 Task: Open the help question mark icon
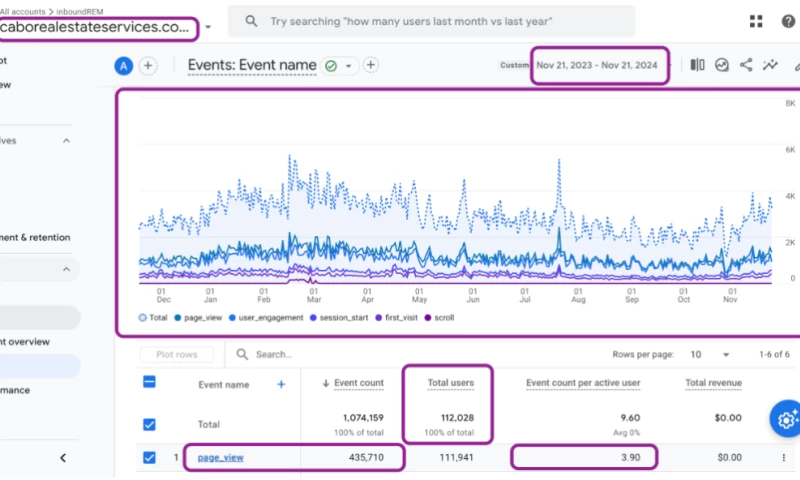point(788,21)
